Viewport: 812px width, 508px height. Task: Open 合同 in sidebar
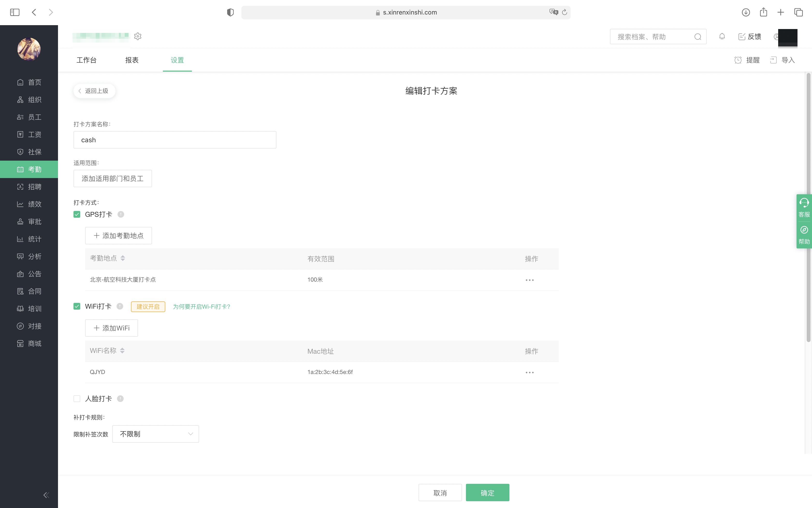pyautogui.click(x=29, y=291)
